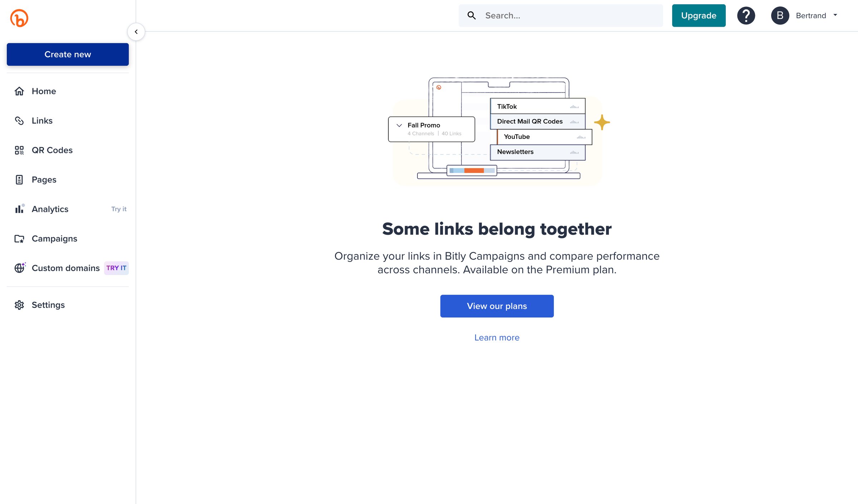Click the TRY IT badge for Custom domains

pyautogui.click(x=116, y=268)
